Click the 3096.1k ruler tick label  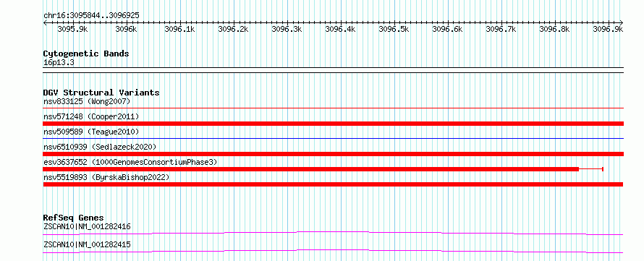pyautogui.click(x=179, y=29)
